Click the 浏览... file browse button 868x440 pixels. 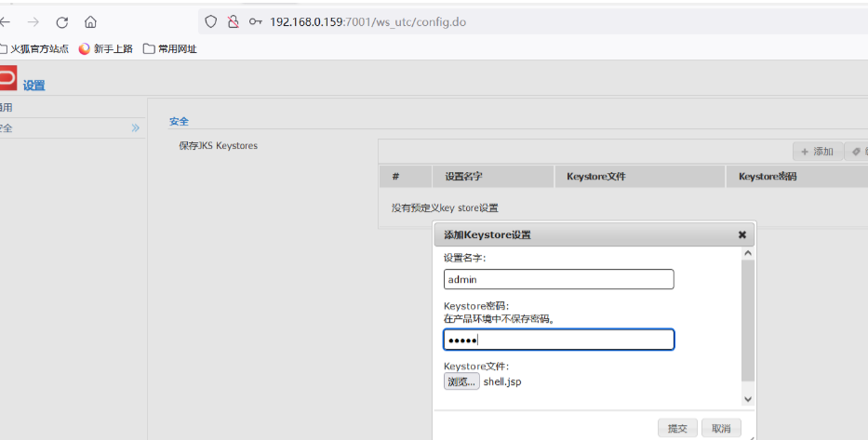point(461,381)
